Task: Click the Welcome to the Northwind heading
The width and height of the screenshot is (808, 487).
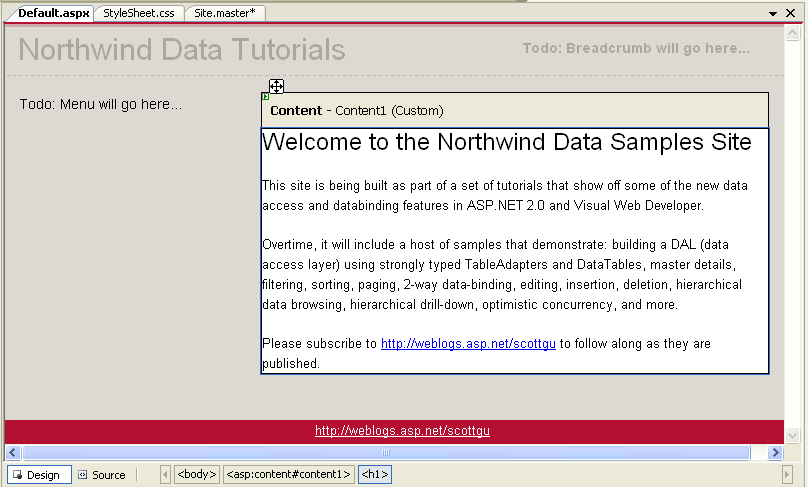Action: tap(507, 142)
